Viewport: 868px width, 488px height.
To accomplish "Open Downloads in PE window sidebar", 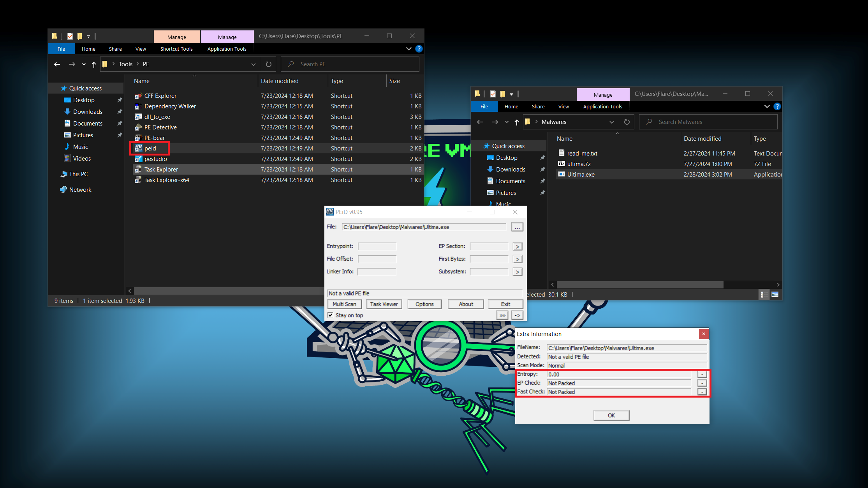I will (88, 112).
